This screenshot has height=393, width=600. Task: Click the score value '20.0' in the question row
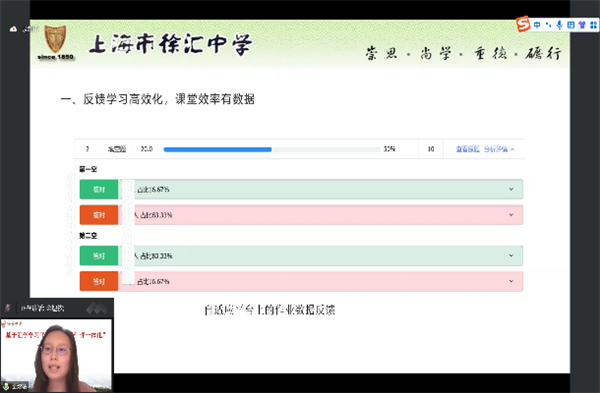[x=147, y=149]
